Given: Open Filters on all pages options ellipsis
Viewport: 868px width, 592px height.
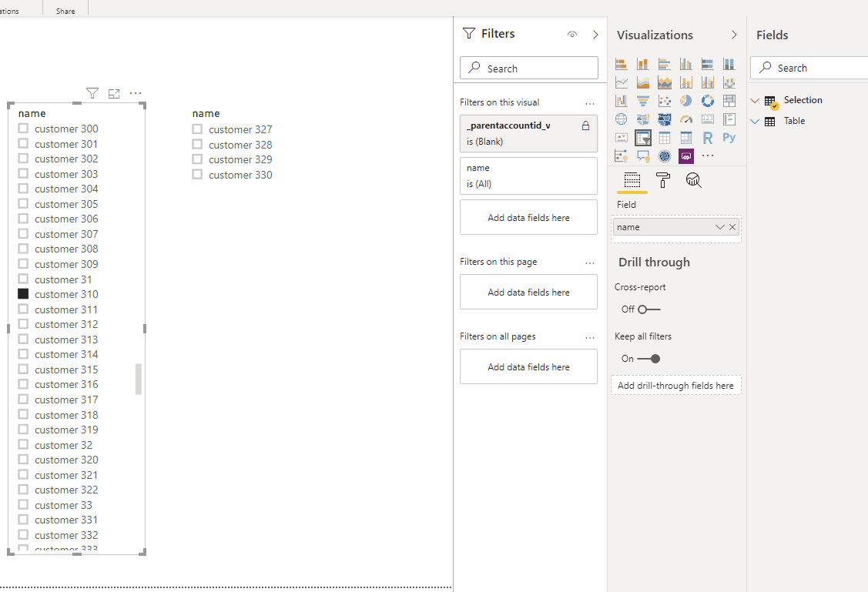Looking at the screenshot, I should [590, 337].
